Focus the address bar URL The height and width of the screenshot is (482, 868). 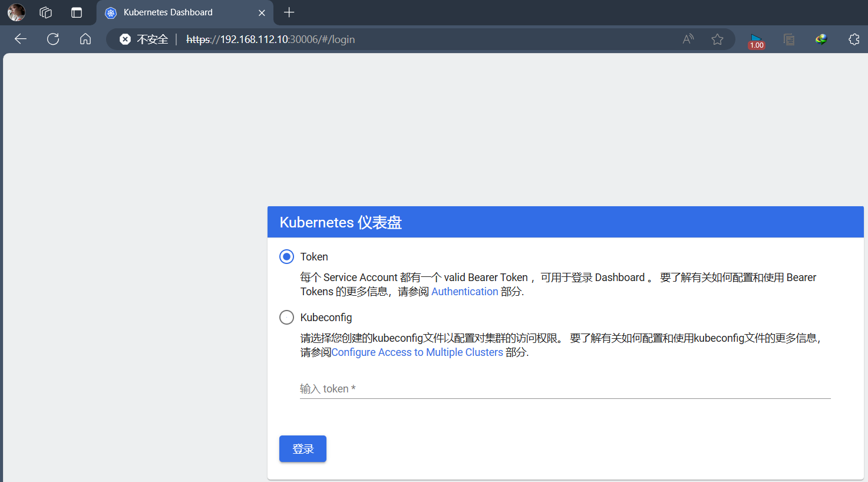(x=270, y=39)
